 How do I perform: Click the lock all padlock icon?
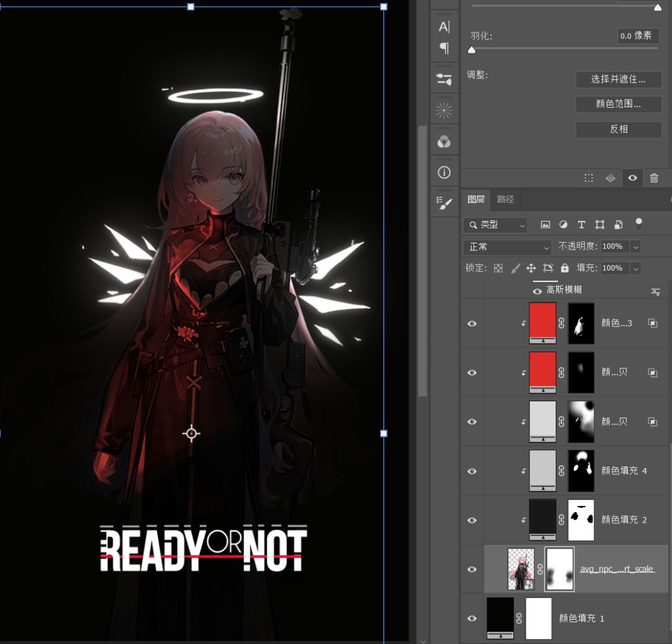pos(564,268)
